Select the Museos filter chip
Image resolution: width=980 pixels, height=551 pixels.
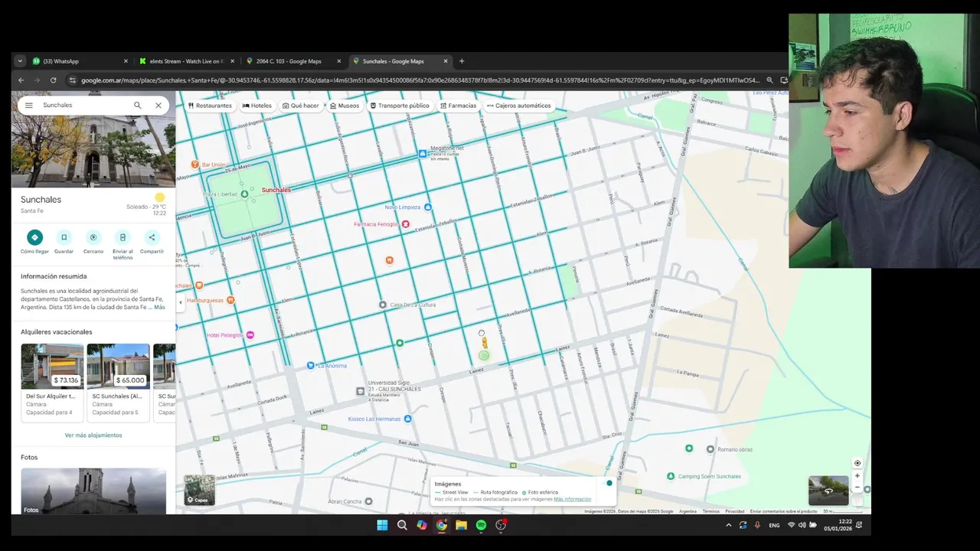coord(345,106)
